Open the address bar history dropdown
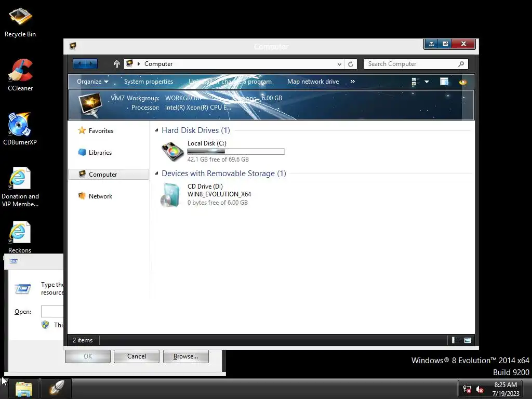Image resolution: width=532 pixels, height=399 pixels. click(x=339, y=64)
